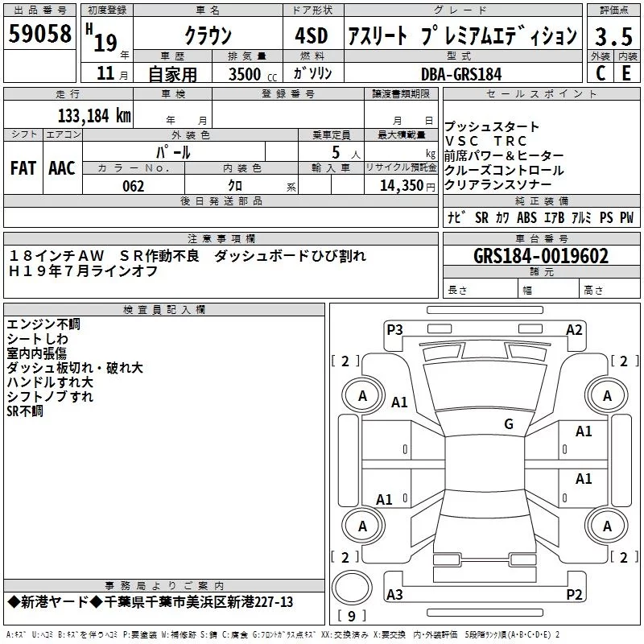The width and height of the screenshot is (644, 644).
Task: Click the notice H19年7月ラインオフ
Action: point(83,271)
